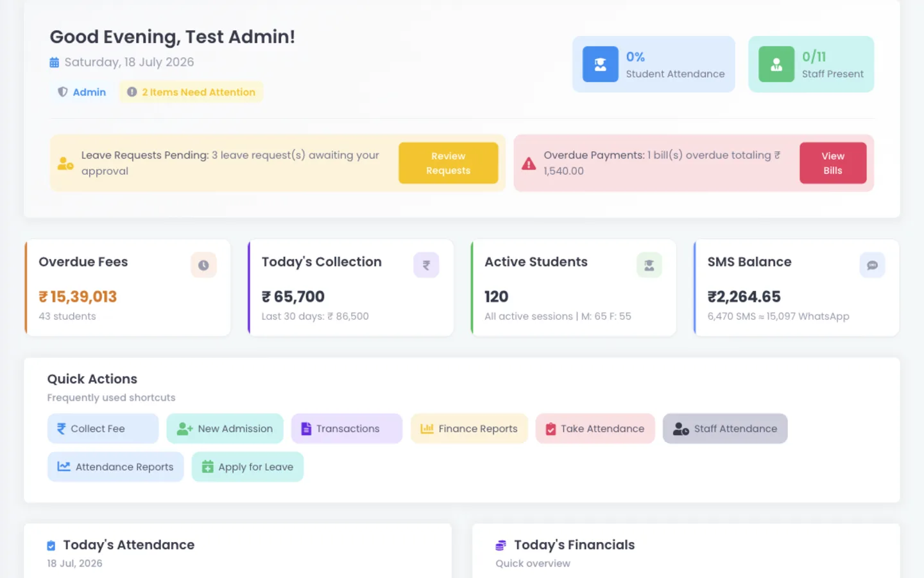
Task: Click the student icon on Active Students
Action: pos(649,265)
